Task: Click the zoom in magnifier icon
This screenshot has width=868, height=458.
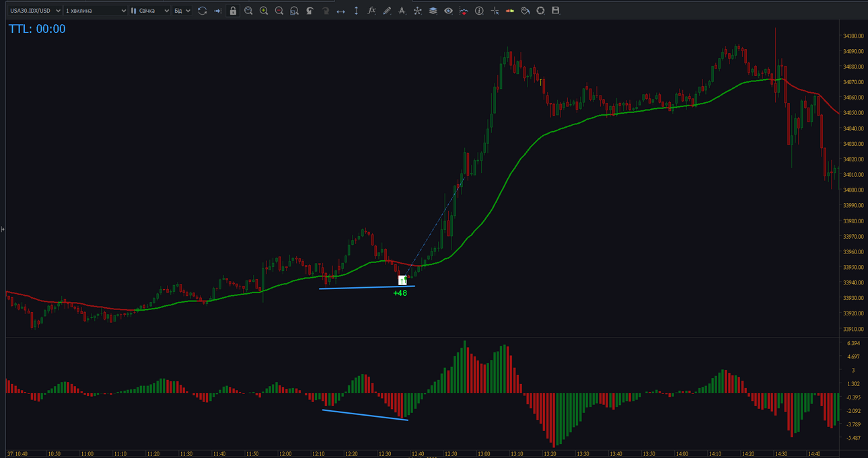Action: (264, 11)
